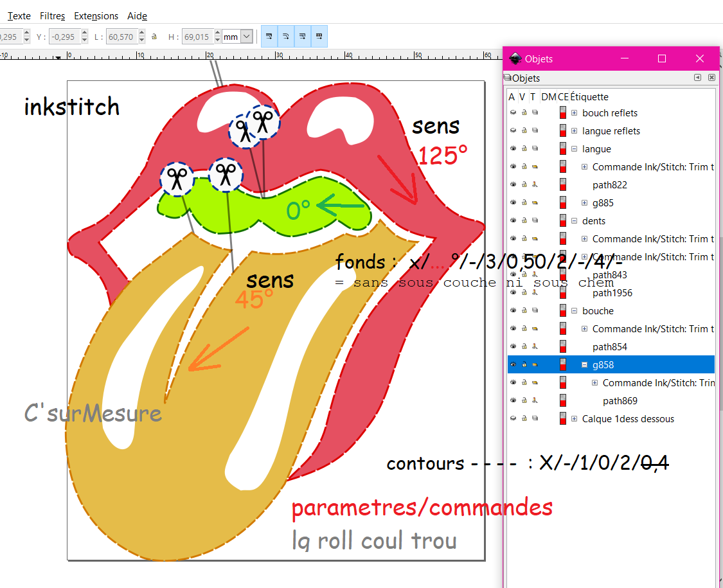Hide path822 using its eye icon
The width and height of the screenshot is (723, 588).
coord(513,184)
